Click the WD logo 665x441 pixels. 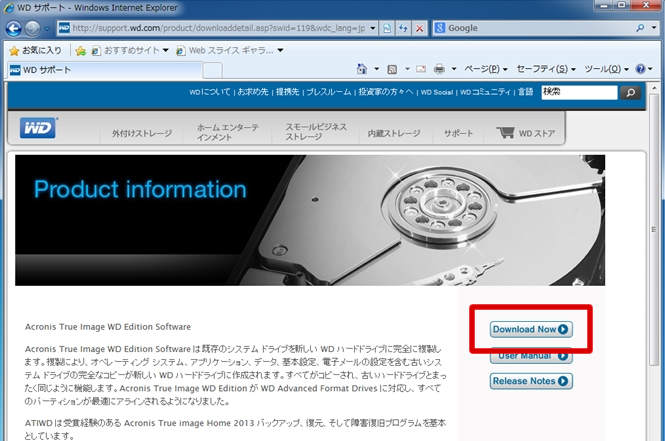click(38, 128)
